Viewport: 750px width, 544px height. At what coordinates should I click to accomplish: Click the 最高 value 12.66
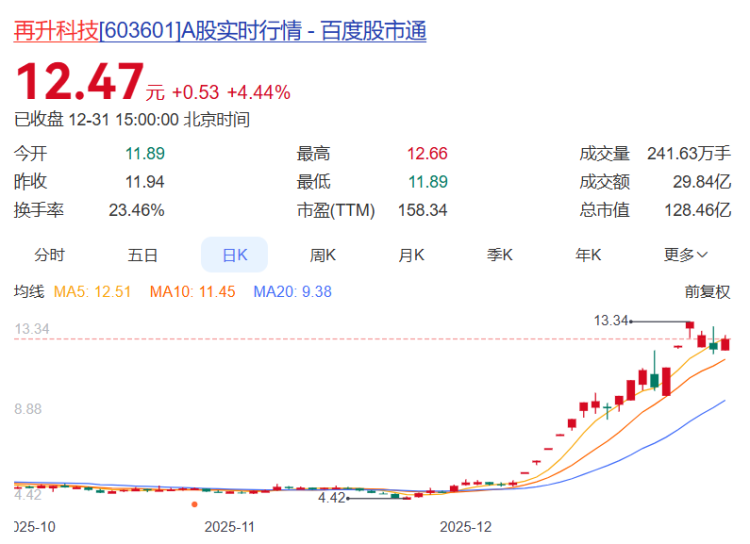click(427, 154)
